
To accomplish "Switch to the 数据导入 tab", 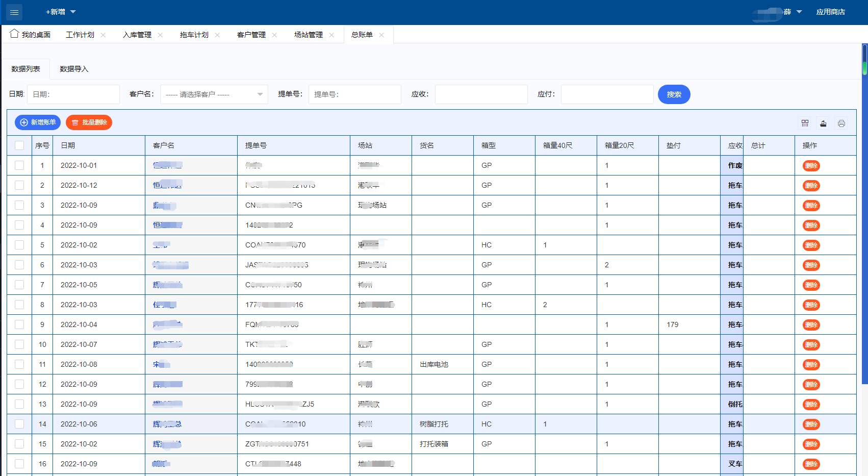I will click(74, 69).
